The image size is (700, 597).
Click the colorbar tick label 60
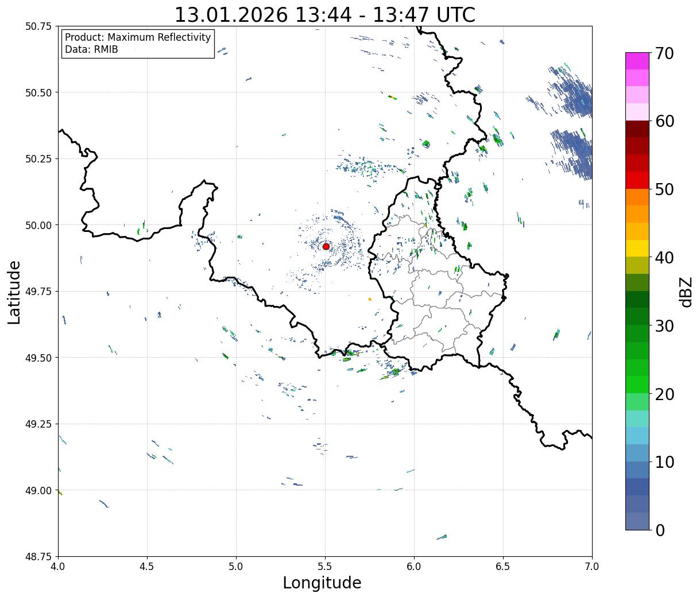coord(664,121)
